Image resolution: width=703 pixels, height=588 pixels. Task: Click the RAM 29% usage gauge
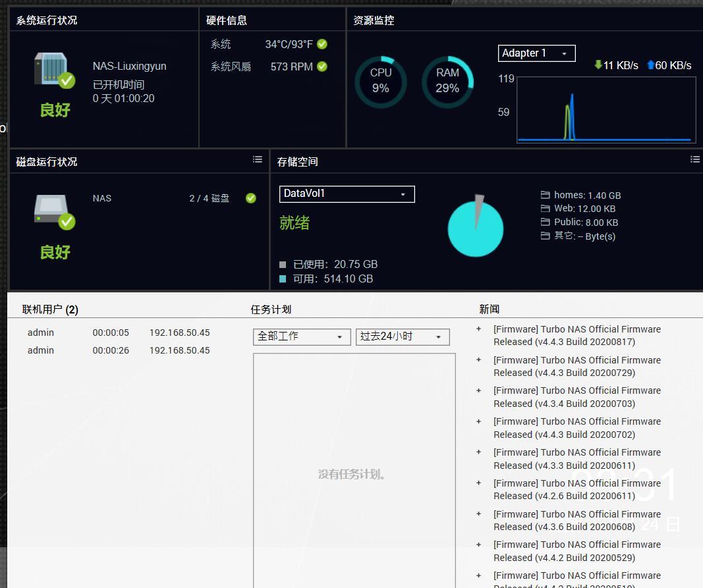(x=447, y=82)
